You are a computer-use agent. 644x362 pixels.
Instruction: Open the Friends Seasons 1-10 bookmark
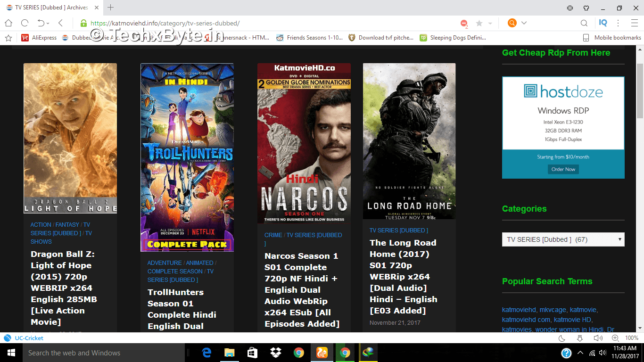point(310,38)
